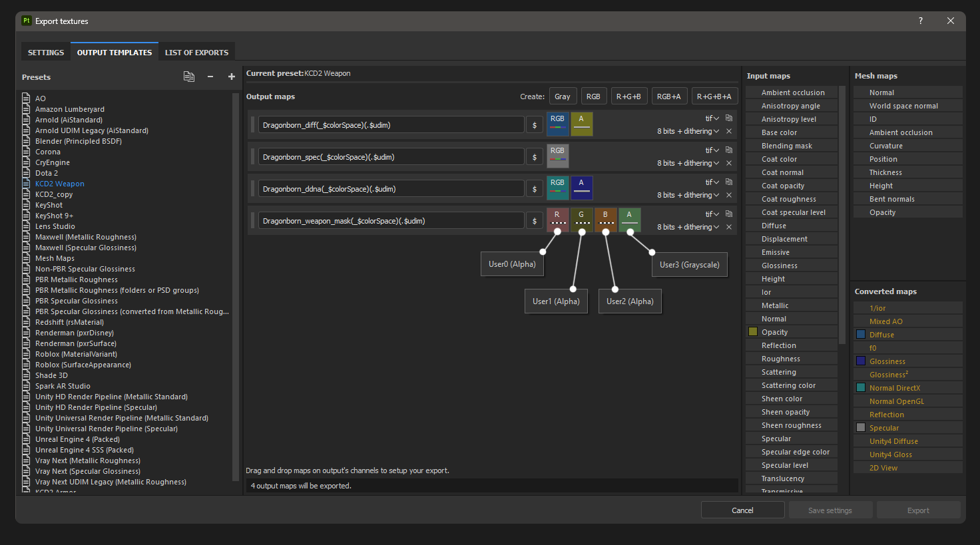The height and width of the screenshot is (545, 980).
Task: Click the Dragonborn_ddna file name field
Action: pos(391,189)
